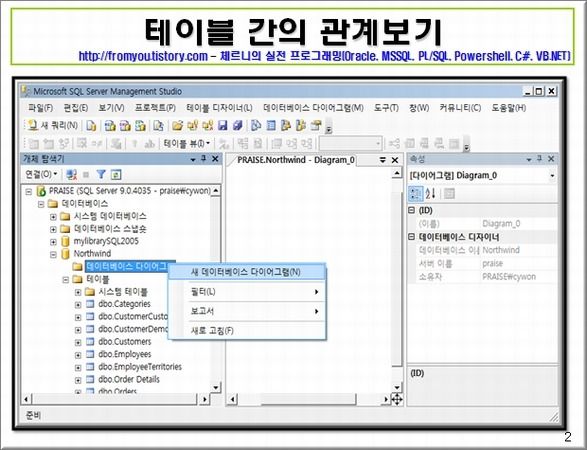Open the 테이블 뷰 dropdown in toolbar
Screen dimensions: 587x450
coord(186,144)
